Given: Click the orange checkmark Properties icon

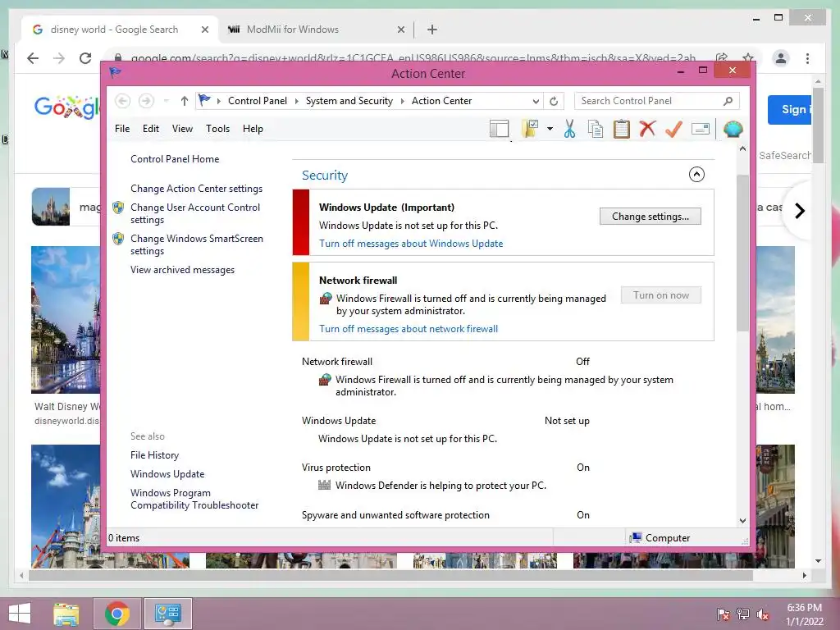Looking at the screenshot, I should (673, 129).
